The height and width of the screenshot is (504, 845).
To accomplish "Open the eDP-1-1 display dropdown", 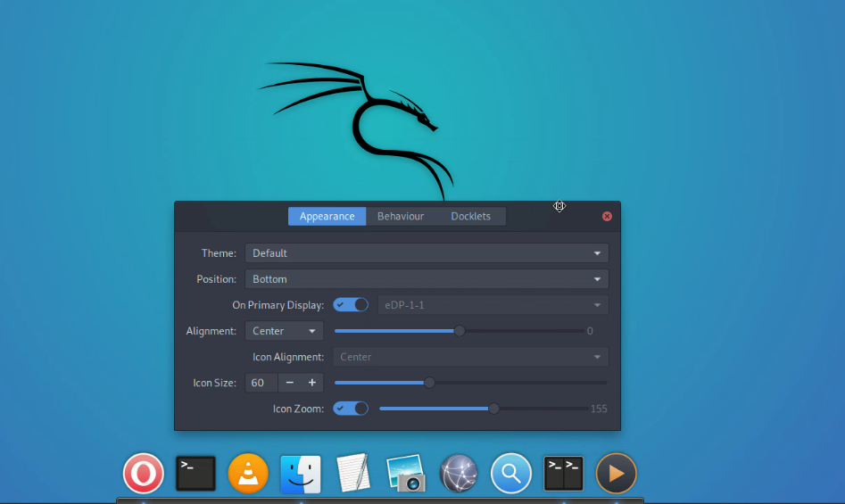I will pyautogui.click(x=493, y=305).
